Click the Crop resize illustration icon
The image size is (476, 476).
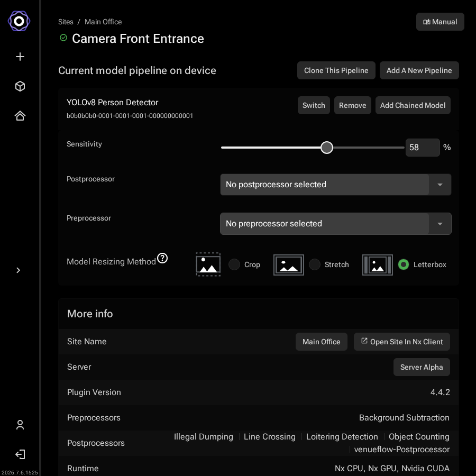click(x=208, y=264)
